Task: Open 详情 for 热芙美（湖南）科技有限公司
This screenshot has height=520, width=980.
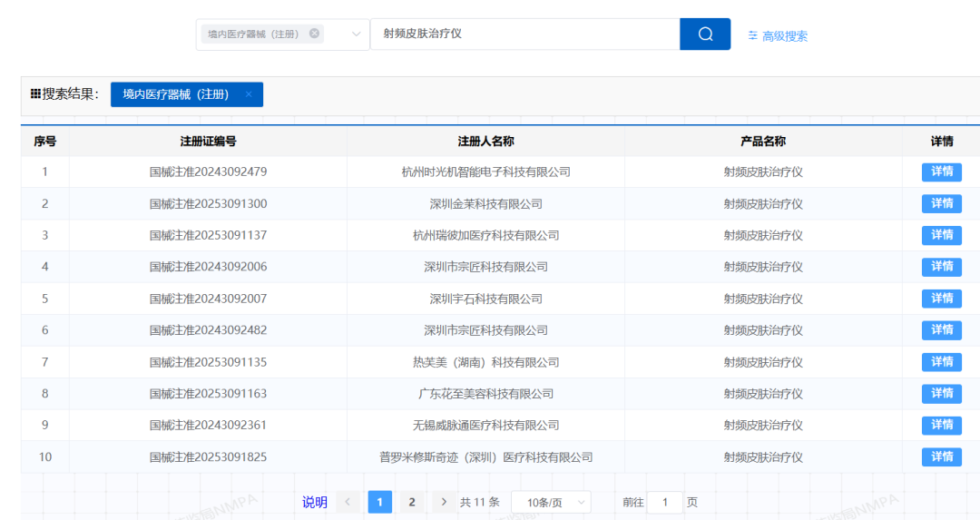Action: (941, 362)
